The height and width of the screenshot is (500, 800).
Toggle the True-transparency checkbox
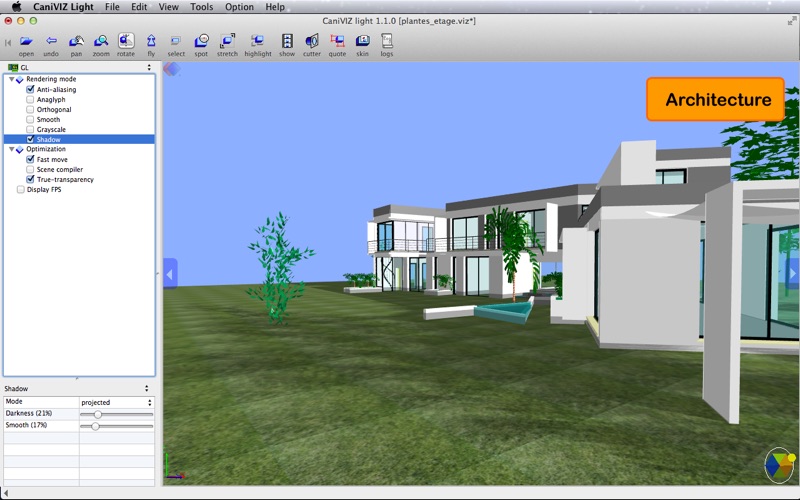click(30, 179)
